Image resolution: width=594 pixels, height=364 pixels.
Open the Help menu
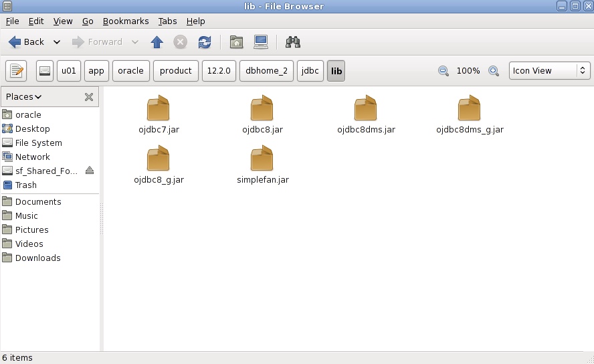[195, 21]
